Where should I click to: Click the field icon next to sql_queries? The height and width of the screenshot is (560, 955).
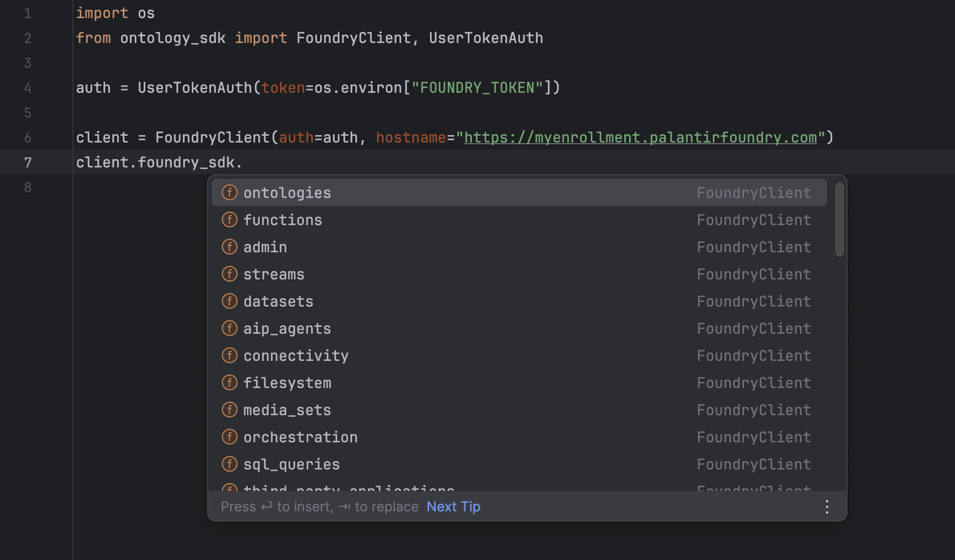229,464
